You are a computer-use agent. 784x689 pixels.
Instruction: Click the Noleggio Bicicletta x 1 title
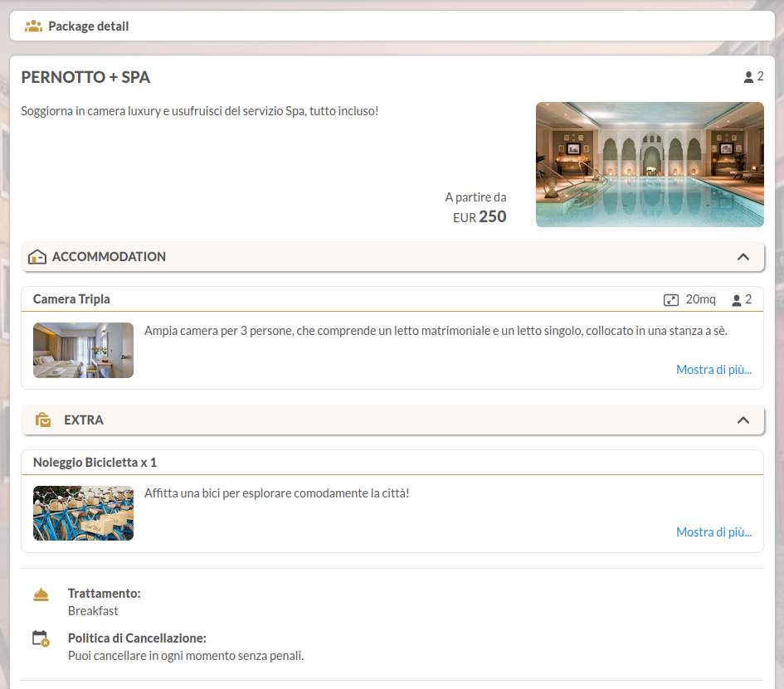coord(95,463)
